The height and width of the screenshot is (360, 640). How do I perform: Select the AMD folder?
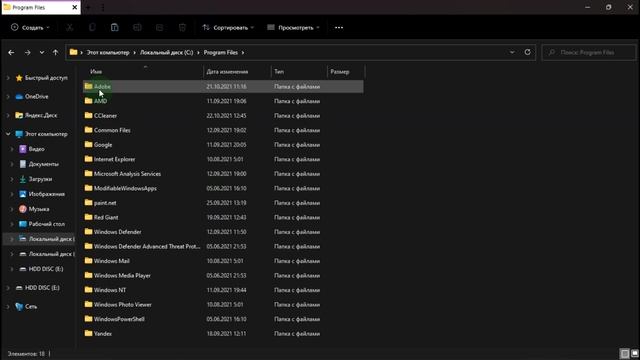point(223,101)
